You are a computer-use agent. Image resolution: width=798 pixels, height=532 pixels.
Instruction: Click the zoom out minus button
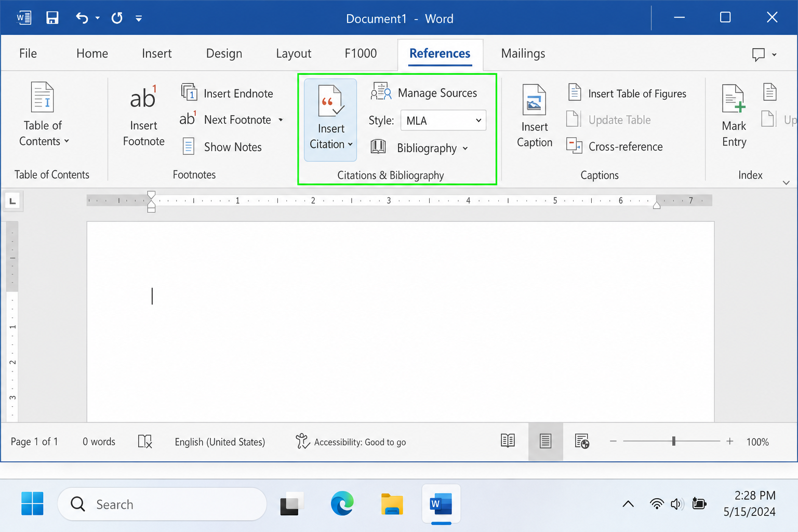point(613,441)
